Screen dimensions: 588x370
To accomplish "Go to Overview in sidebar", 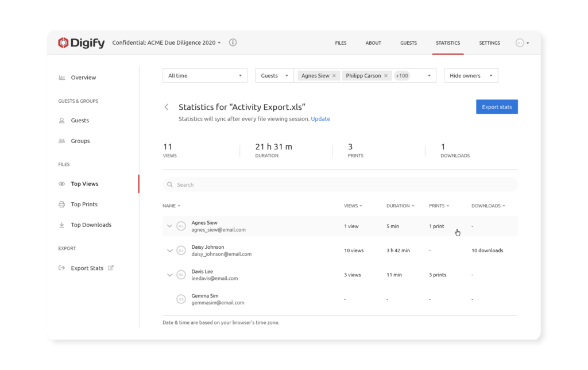I will pos(83,78).
